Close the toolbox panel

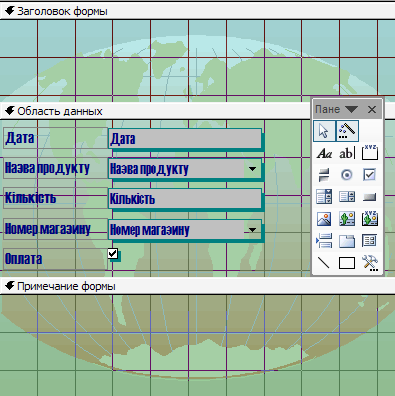point(372,109)
